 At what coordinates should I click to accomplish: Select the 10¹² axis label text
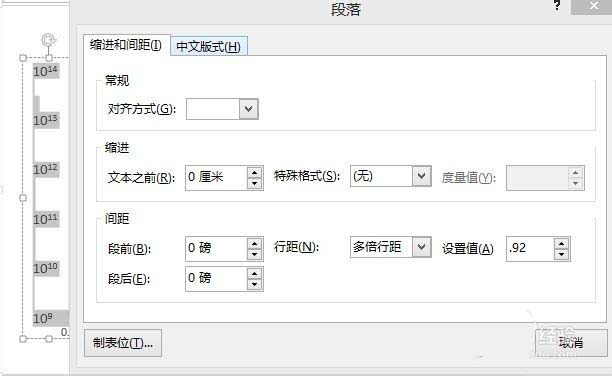(x=45, y=169)
